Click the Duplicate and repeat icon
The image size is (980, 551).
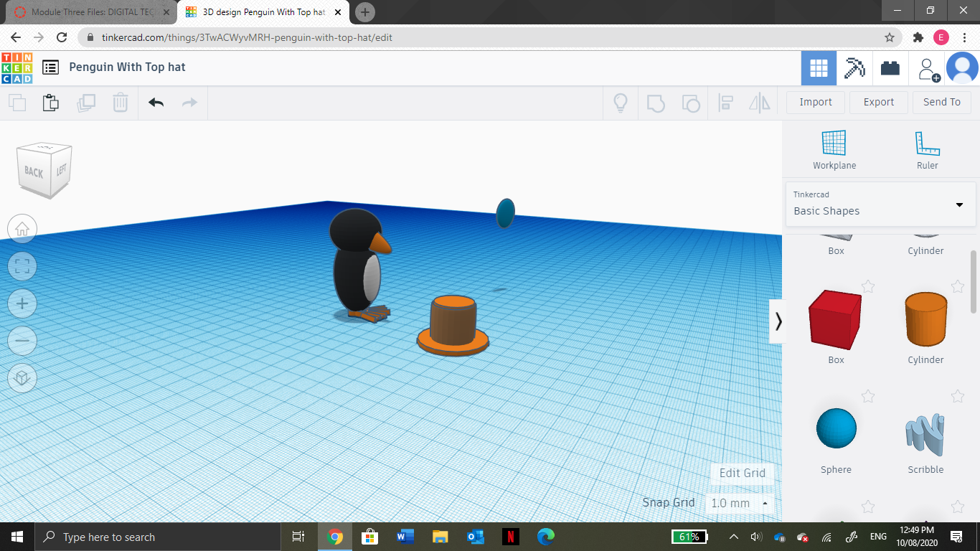point(86,103)
